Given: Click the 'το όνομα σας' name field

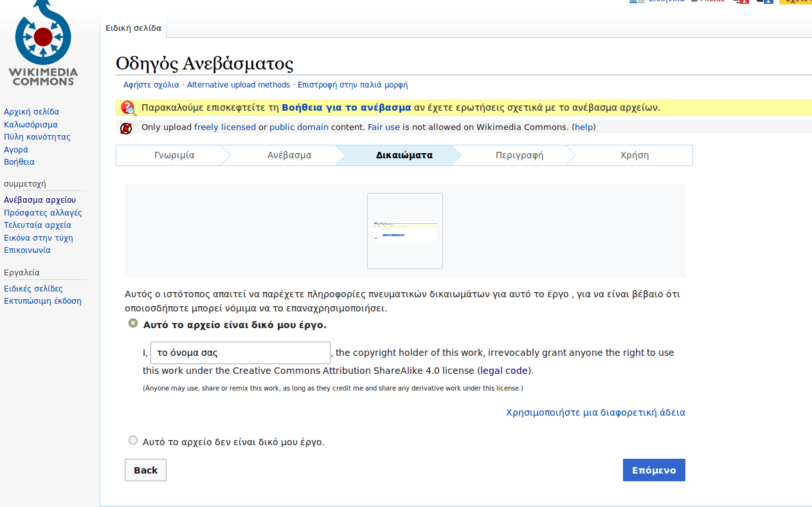Looking at the screenshot, I should (x=240, y=353).
